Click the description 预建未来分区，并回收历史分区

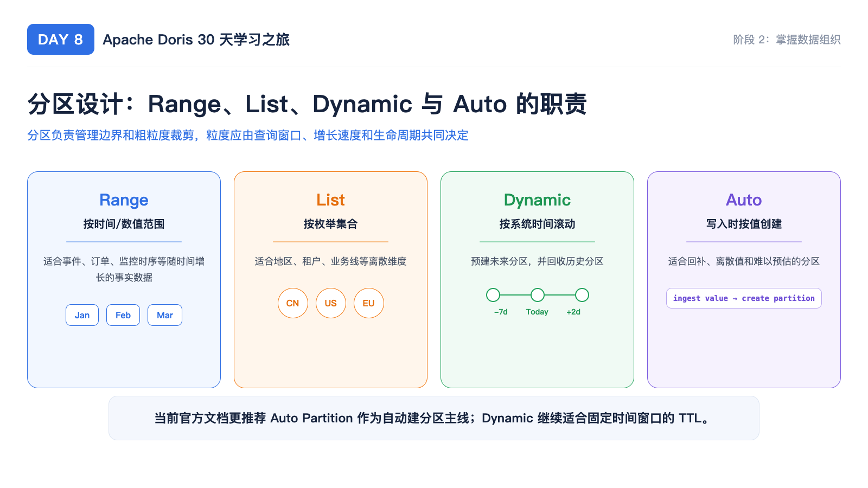pyautogui.click(x=537, y=261)
